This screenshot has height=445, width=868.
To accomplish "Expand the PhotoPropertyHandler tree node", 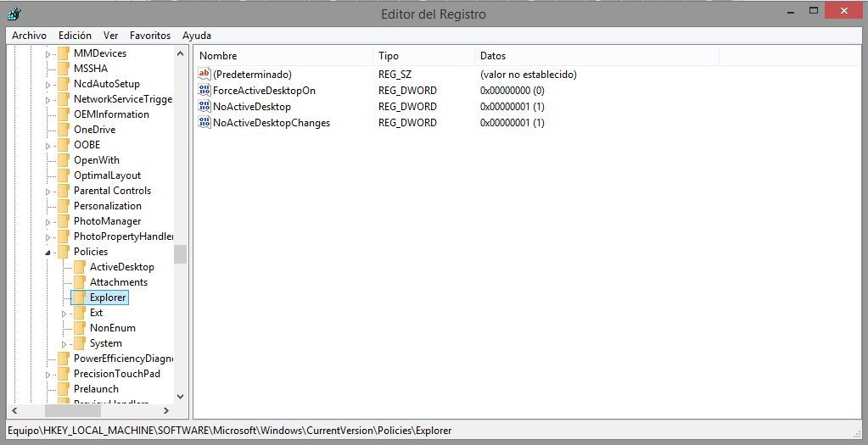I will tap(48, 237).
